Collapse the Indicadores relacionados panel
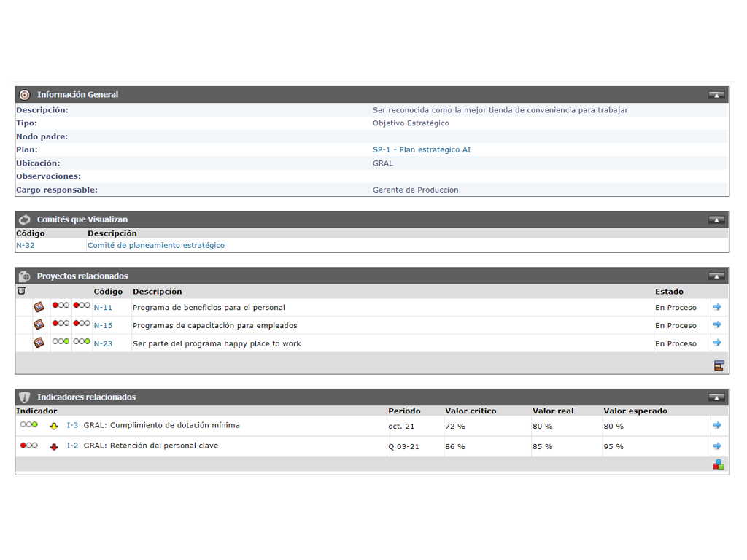The height and width of the screenshot is (560, 747). pyautogui.click(x=716, y=397)
